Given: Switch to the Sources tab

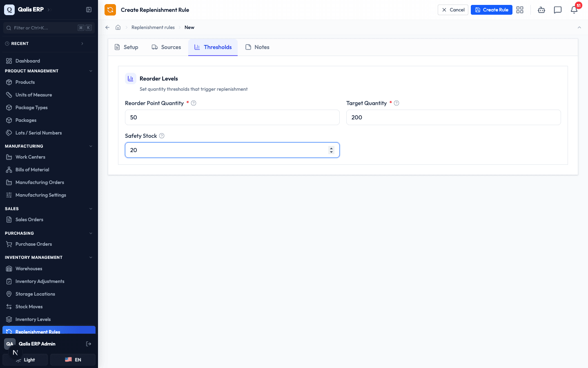Looking at the screenshot, I should [166, 47].
